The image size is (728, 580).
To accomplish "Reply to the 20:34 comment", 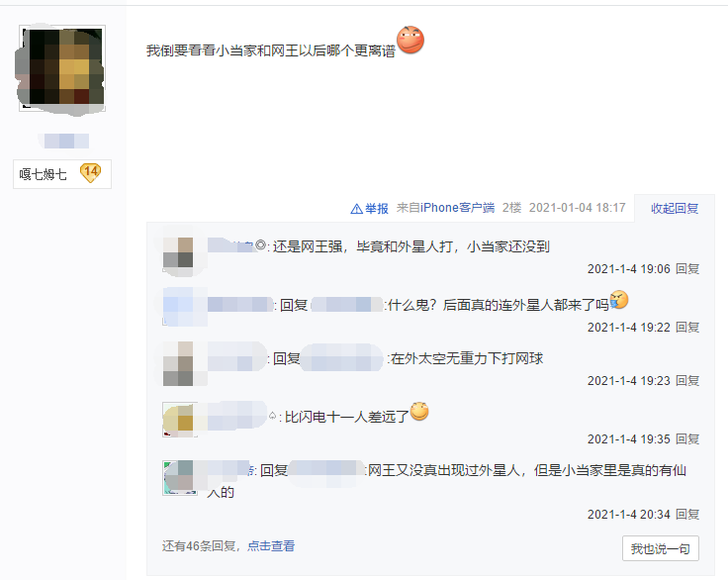I will click(x=687, y=515).
